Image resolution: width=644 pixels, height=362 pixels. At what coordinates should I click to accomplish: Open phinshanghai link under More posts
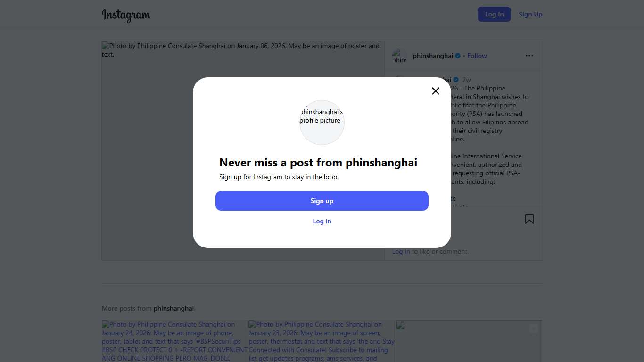click(x=173, y=308)
